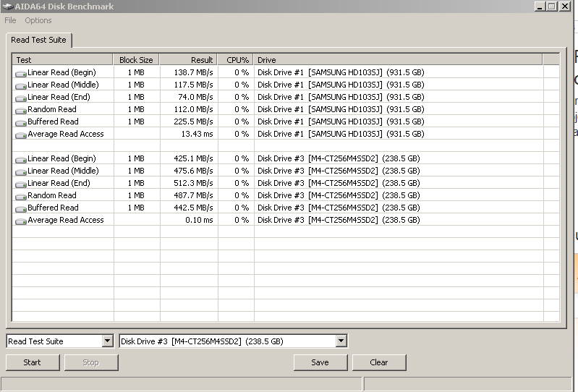Click disk icon of SAMSUNG Linear Read (Begin) row
The width and height of the screenshot is (578, 392).
[21, 74]
